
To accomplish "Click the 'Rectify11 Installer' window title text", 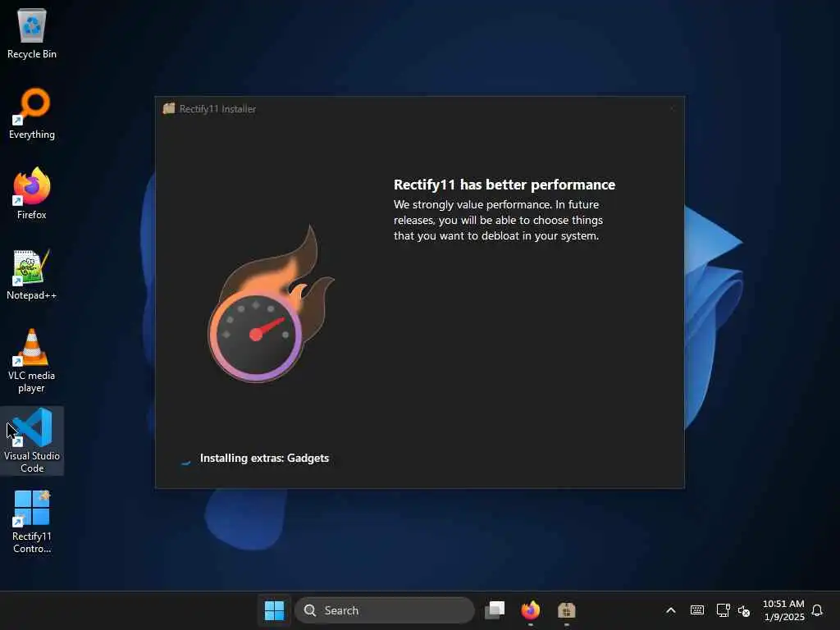I will [217, 109].
